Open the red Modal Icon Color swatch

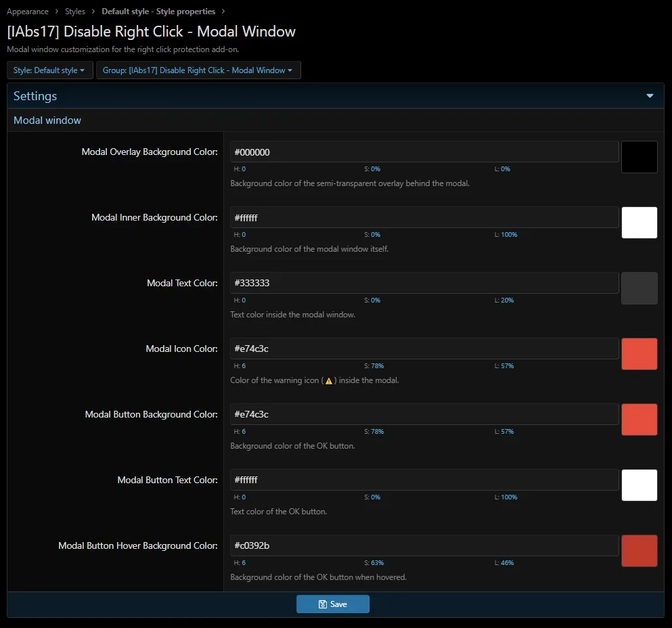639,354
